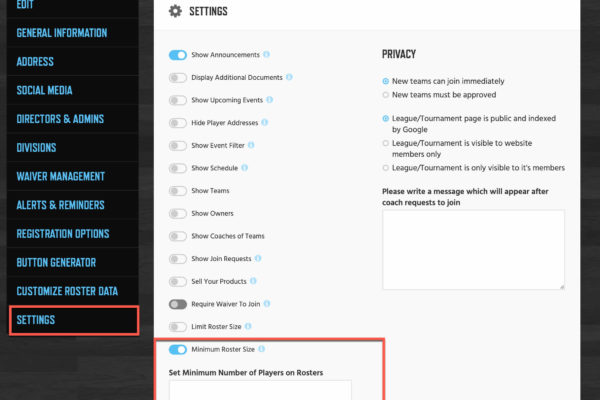Enable the Show Schedule toggle

click(178, 168)
